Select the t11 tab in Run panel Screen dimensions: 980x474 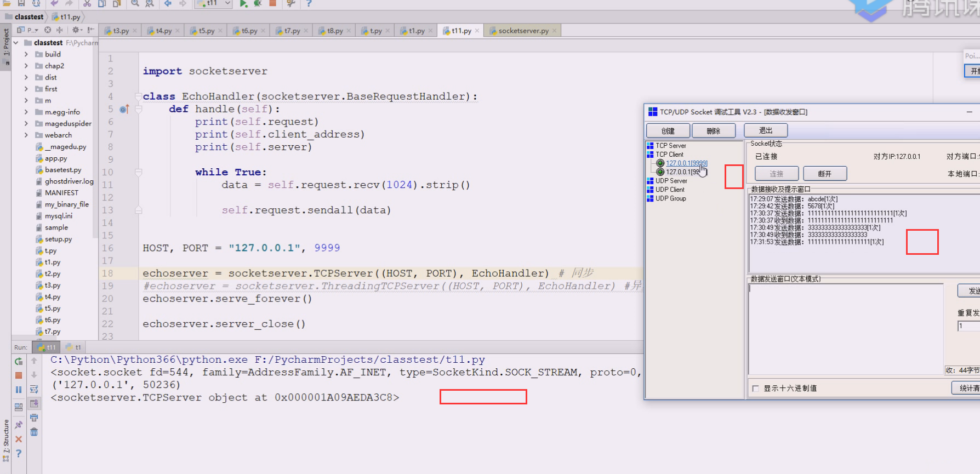[47, 347]
